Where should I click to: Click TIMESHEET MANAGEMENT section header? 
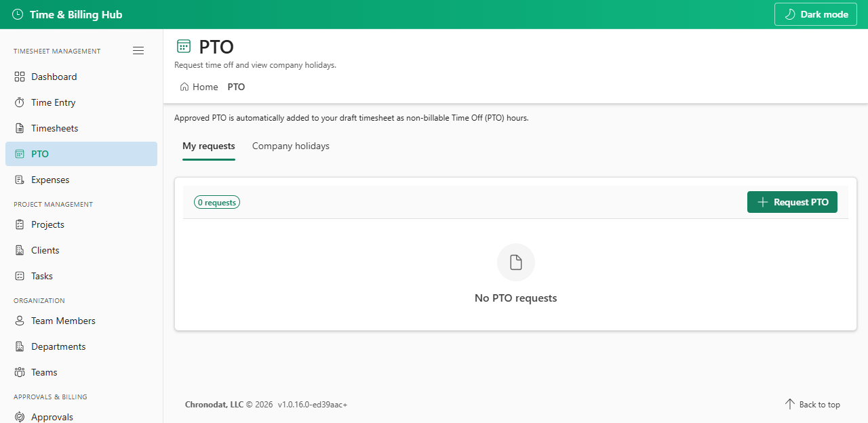point(57,51)
